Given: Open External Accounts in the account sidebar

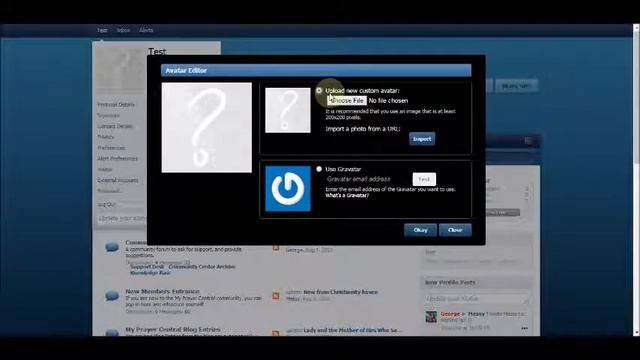Looking at the screenshot, I should (x=118, y=180).
